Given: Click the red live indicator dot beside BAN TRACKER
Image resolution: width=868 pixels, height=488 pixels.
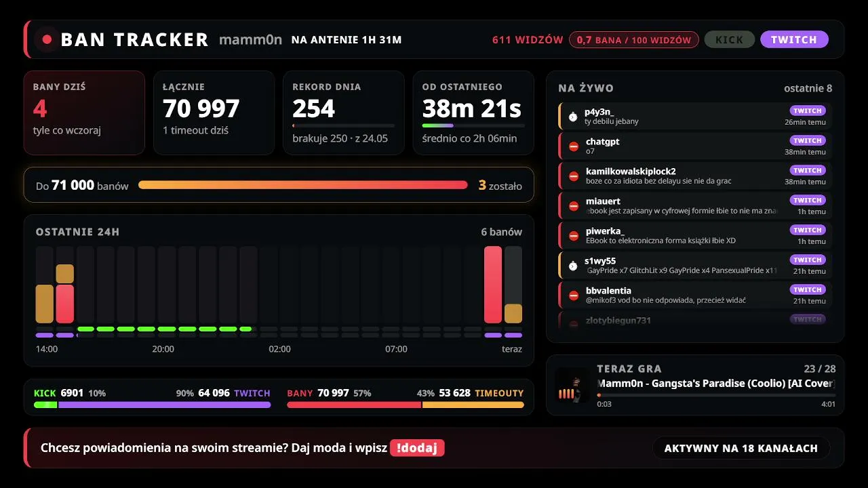Looking at the screenshot, I should [x=47, y=39].
